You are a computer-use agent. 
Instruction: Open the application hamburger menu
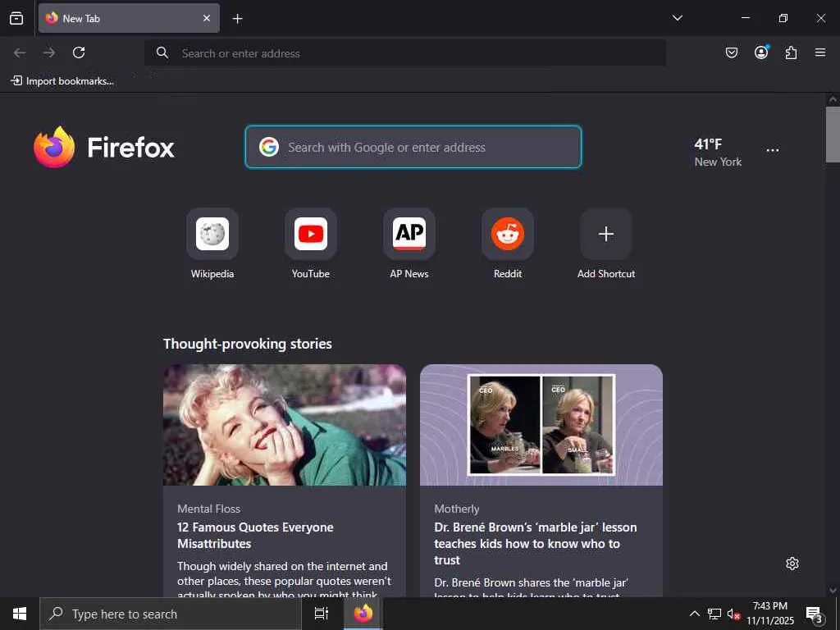coord(820,52)
